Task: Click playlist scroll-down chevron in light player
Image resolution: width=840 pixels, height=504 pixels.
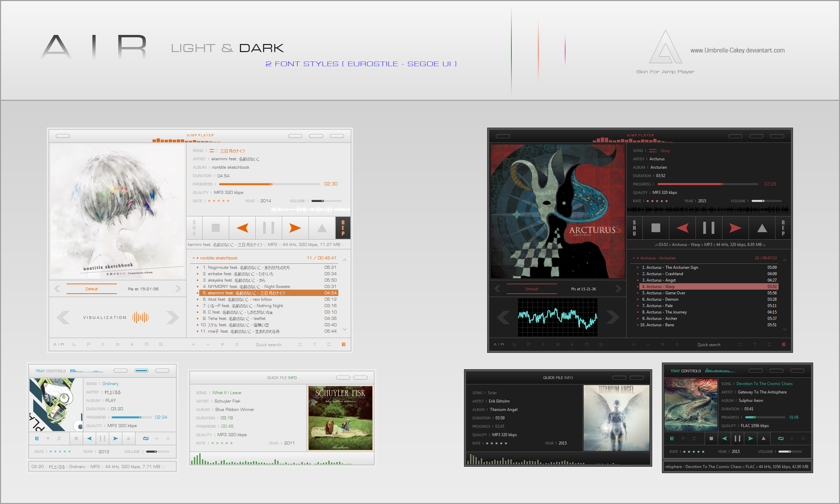Action: [345, 329]
